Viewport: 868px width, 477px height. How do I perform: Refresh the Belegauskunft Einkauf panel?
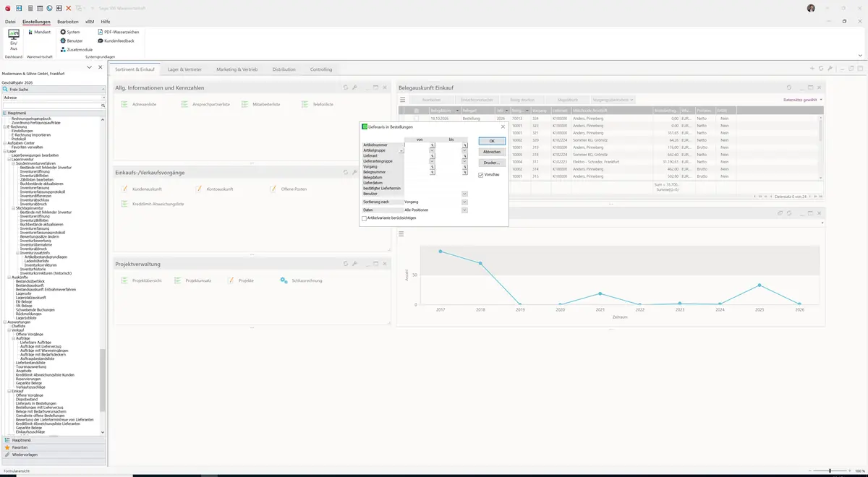(x=789, y=87)
